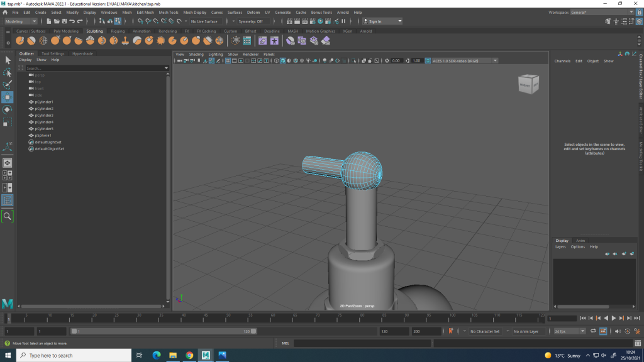644x362 pixels.
Task: Switch to the Rigging shelf tab
Action: click(118, 31)
